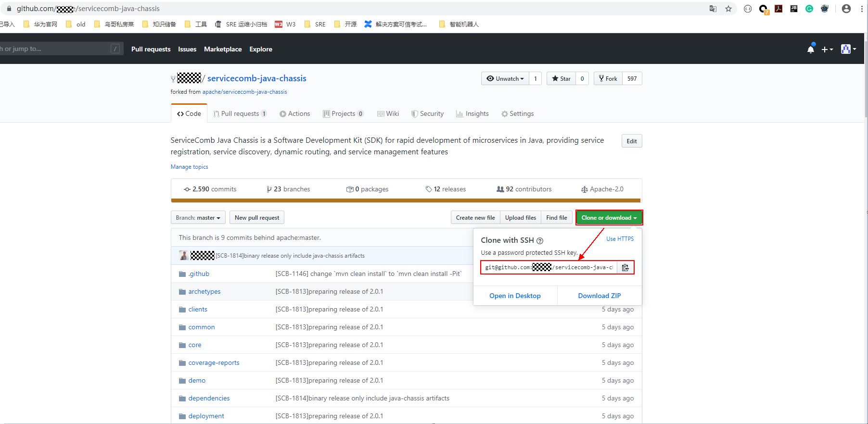This screenshot has height=424, width=868.
Task: Click the help icon beside Clone with SSH
Action: click(x=540, y=240)
